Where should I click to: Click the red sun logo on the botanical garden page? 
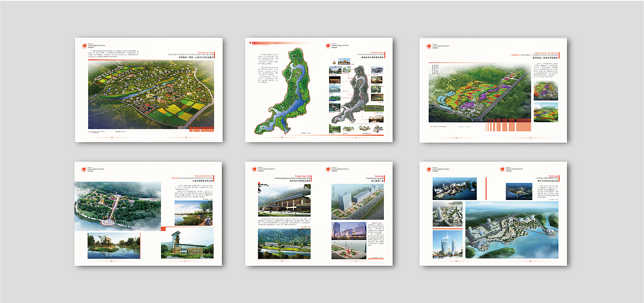pos(429,46)
